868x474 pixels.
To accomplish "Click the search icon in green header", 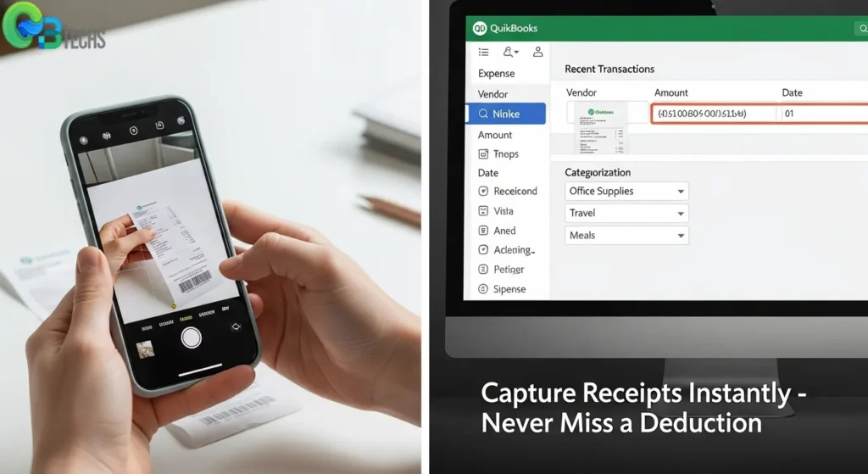I will 862,29.
